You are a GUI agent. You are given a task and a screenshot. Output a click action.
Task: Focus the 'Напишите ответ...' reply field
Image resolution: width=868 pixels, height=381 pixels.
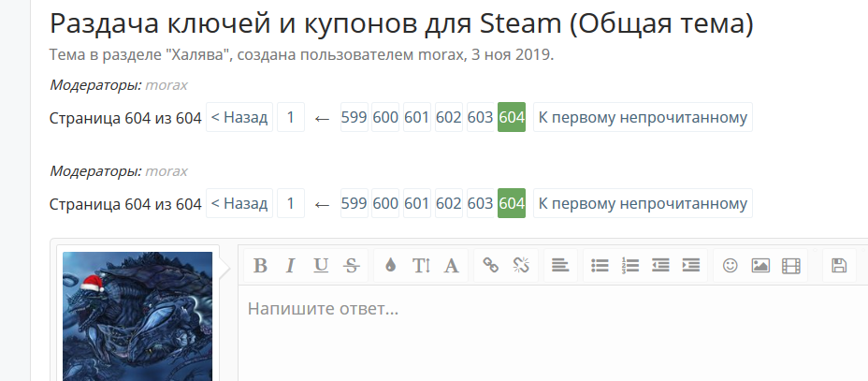click(553, 333)
